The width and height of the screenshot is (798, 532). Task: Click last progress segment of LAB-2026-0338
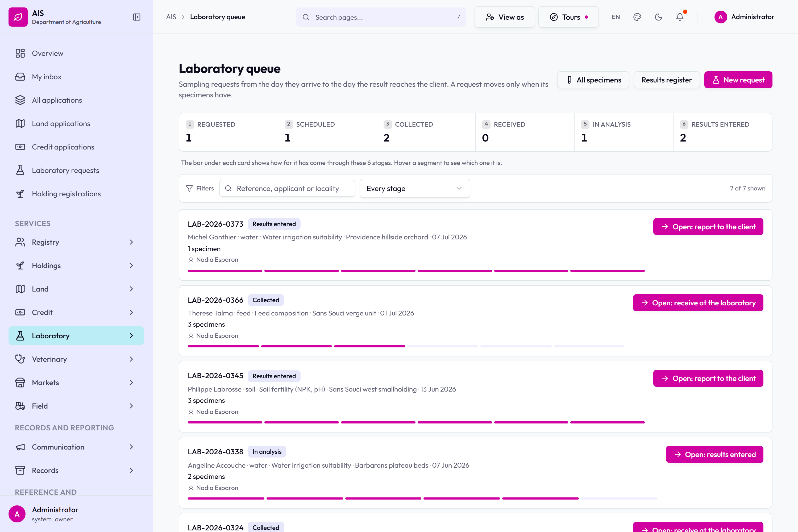coord(619,498)
